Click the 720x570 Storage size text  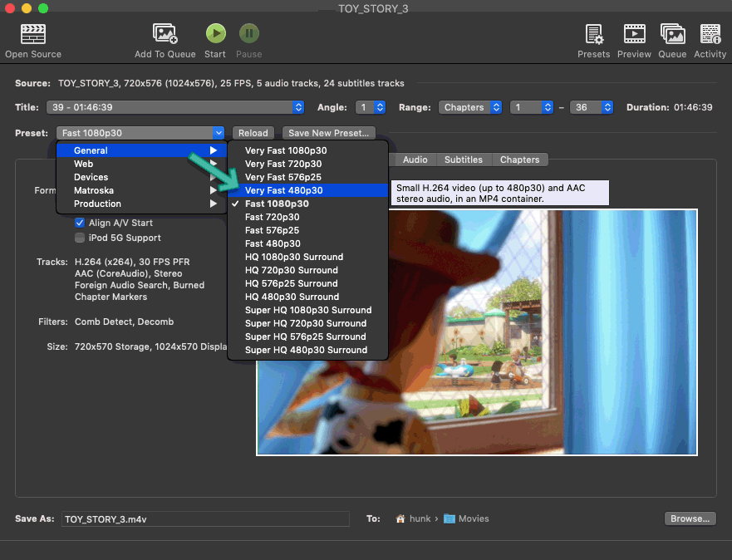tap(150, 346)
